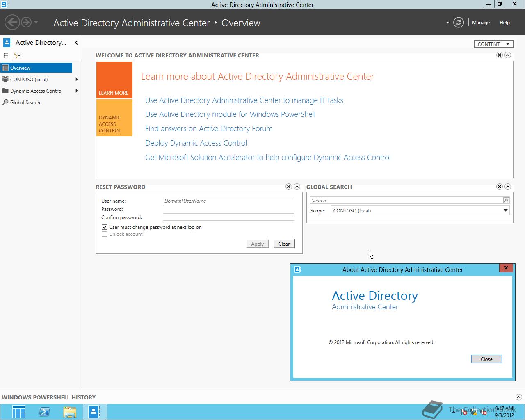Screen dimensions: 525x420
Task: Click the About dialog title bar icon
Action: coord(298,269)
